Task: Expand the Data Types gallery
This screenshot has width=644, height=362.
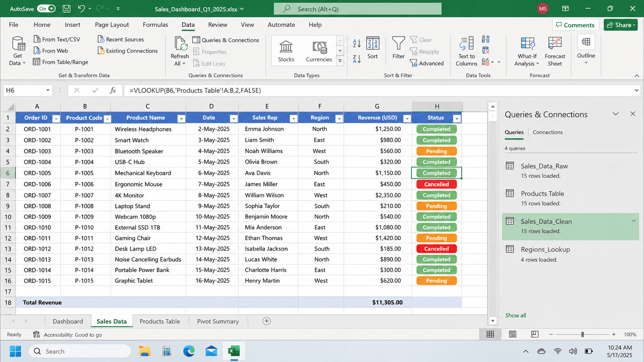Action: pos(340,60)
